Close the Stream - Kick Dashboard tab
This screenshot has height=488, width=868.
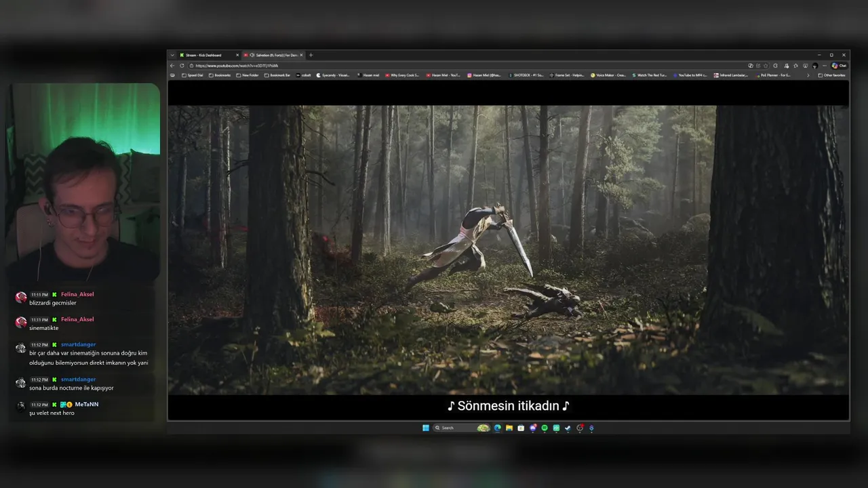point(237,55)
